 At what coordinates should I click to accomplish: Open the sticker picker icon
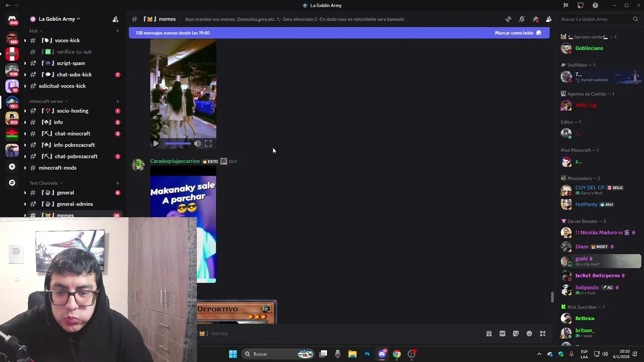(x=516, y=333)
